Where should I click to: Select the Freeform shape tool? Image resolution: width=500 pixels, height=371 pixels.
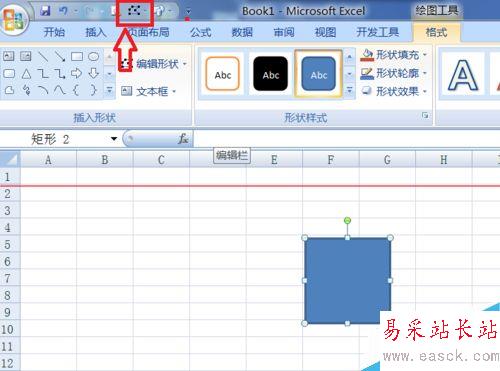[9, 90]
